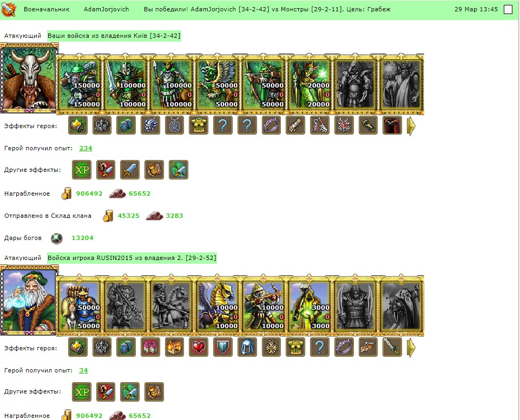Click the skull-masked hero portrait
The height and width of the screenshot is (420, 520).
coord(29,78)
